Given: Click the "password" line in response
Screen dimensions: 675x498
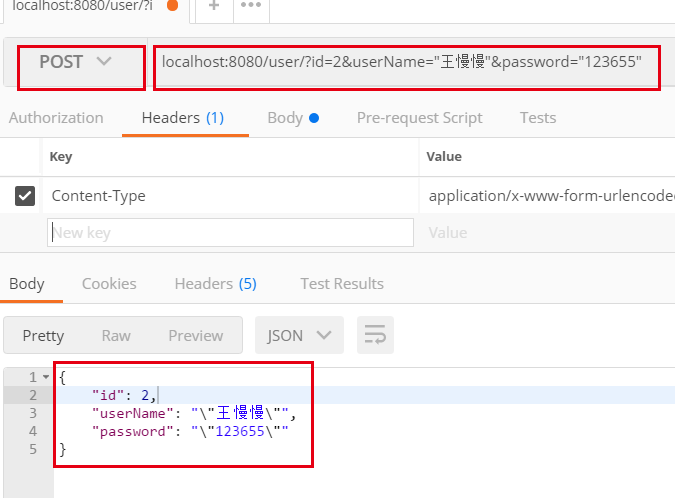Looking at the screenshot, I should [x=190, y=431].
